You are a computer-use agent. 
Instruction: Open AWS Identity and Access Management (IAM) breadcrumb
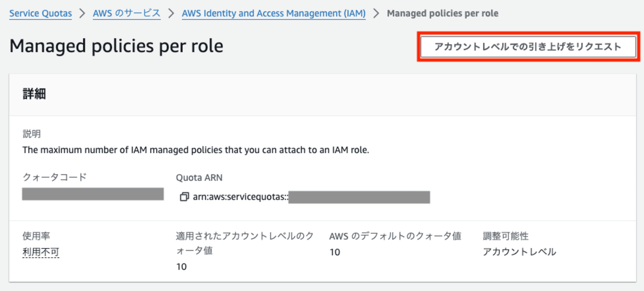(274, 13)
